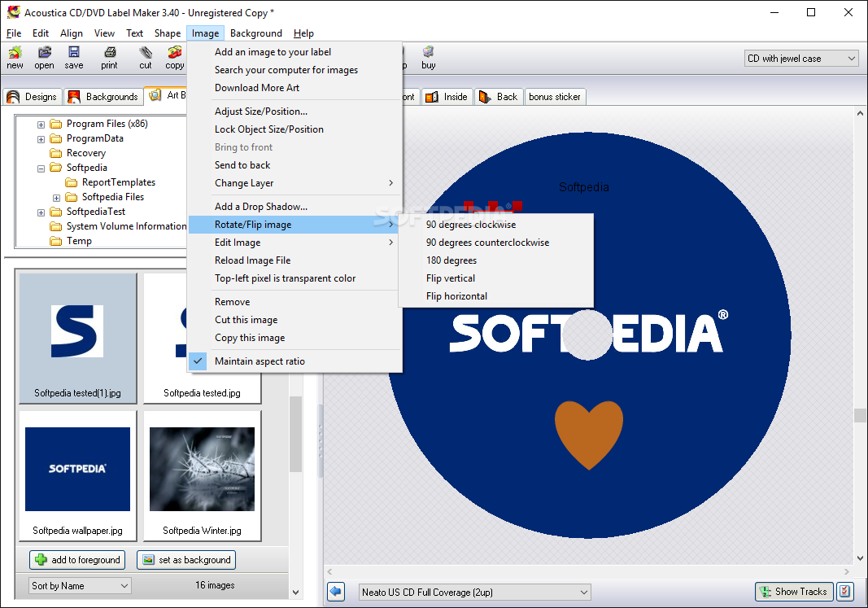868x608 pixels.
Task: Expand the ProgramData folder node
Action: click(41, 139)
